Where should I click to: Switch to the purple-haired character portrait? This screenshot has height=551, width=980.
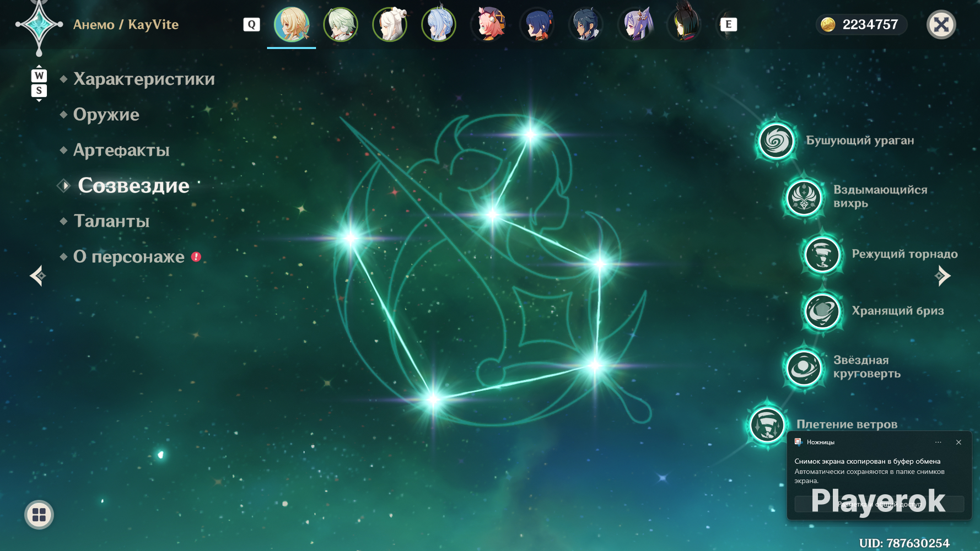[x=635, y=25]
